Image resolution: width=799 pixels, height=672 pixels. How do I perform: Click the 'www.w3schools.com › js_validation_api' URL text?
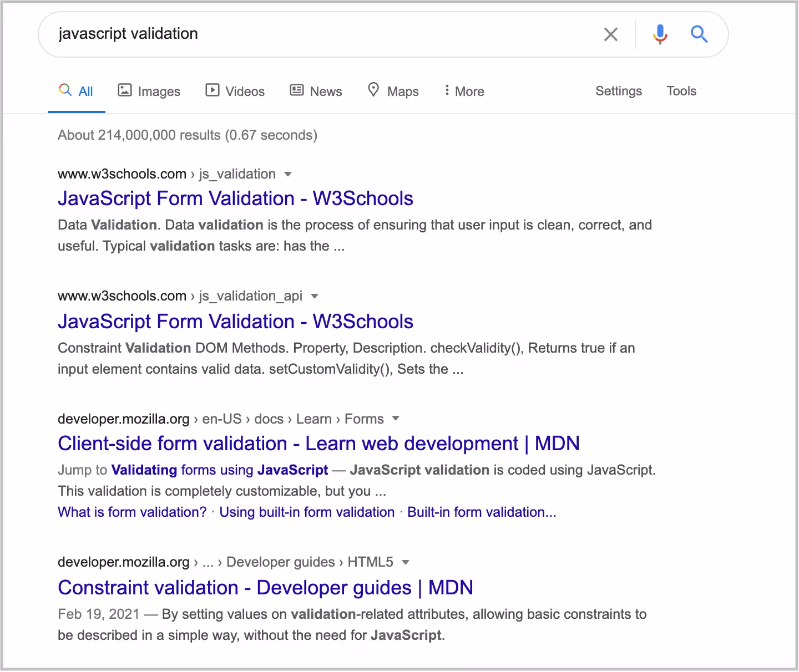pyautogui.click(x=180, y=296)
